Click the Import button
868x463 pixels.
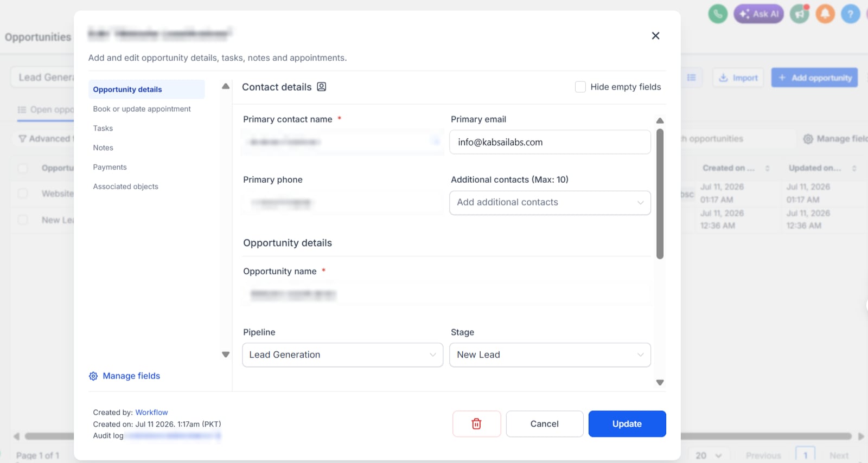point(738,78)
